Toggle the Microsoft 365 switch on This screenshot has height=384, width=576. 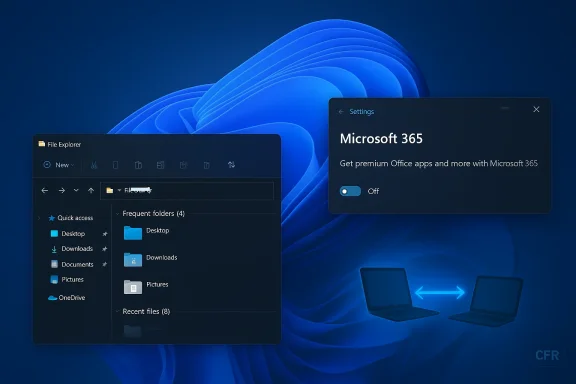pos(350,191)
